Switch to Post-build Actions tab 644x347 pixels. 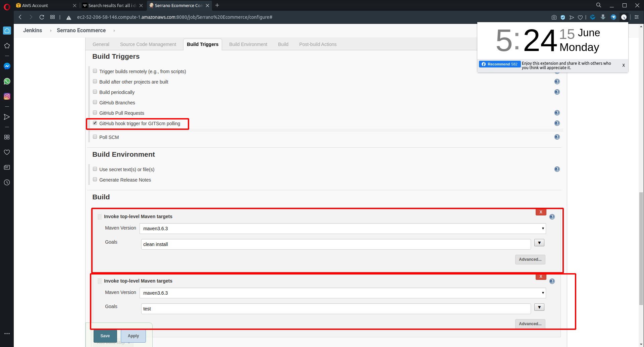(x=318, y=44)
